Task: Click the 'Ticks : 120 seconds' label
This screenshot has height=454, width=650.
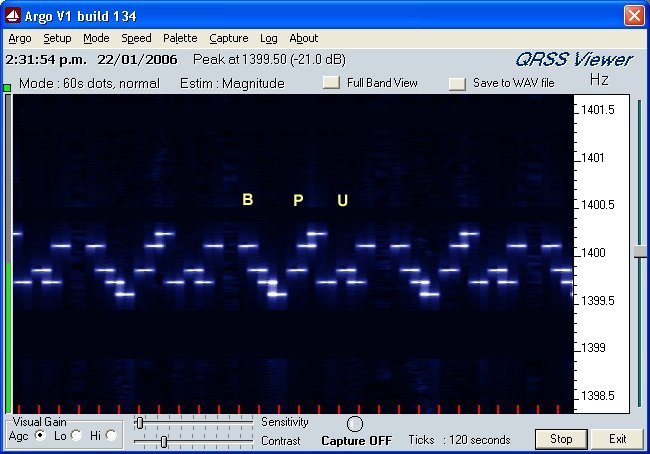Action: click(x=459, y=440)
